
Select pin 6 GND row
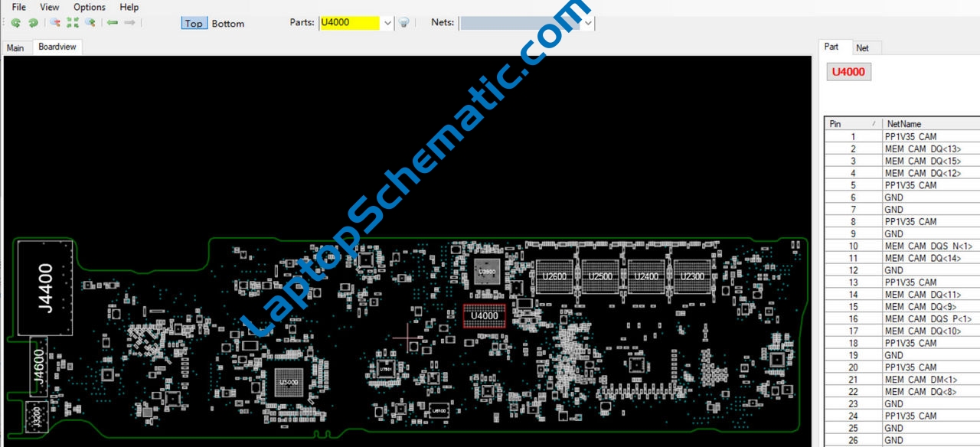coord(902,197)
